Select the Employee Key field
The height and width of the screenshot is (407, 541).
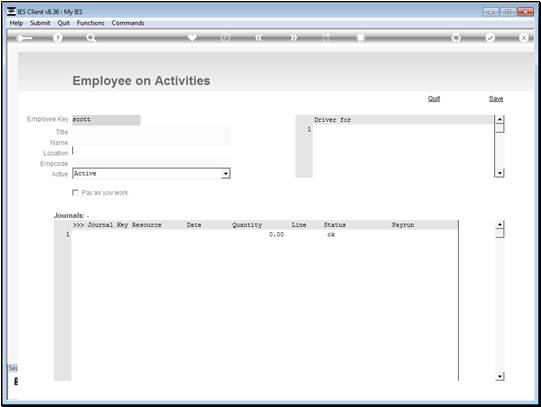pos(106,120)
